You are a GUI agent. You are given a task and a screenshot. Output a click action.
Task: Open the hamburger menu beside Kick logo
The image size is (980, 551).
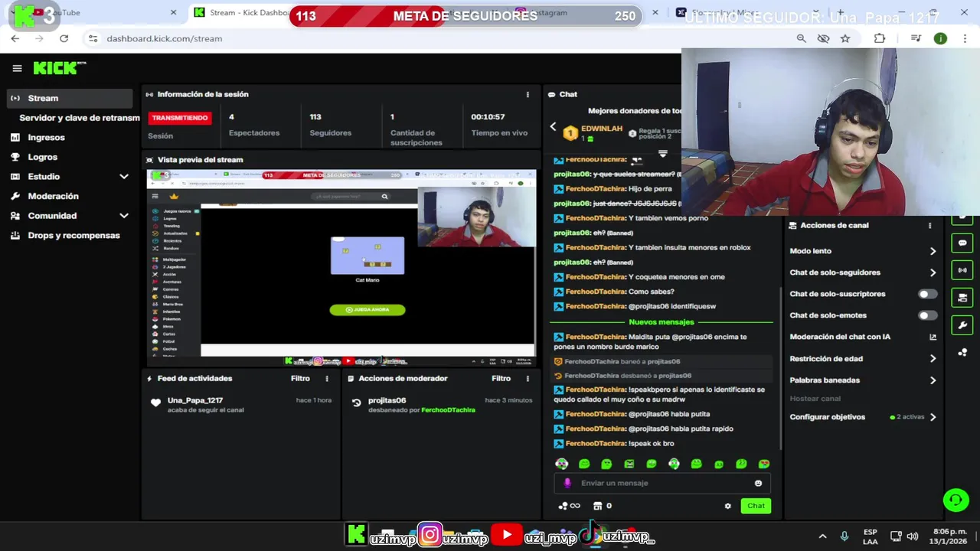point(17,68)
